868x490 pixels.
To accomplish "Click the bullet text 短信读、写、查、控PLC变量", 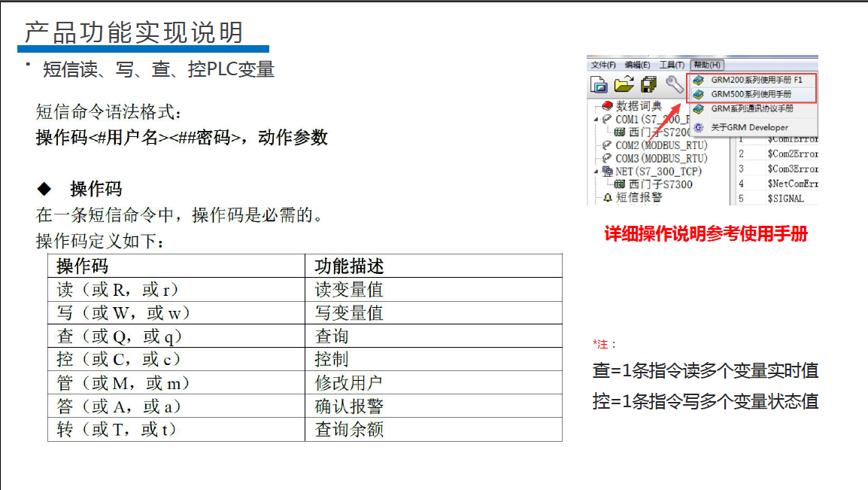I will click(x=158, y=70).
